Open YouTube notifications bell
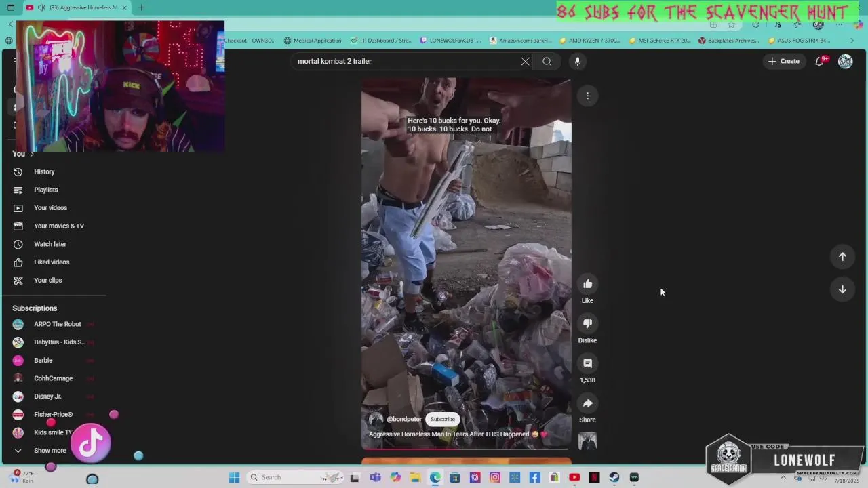The image size is (868, 488). tap(820, 61)
